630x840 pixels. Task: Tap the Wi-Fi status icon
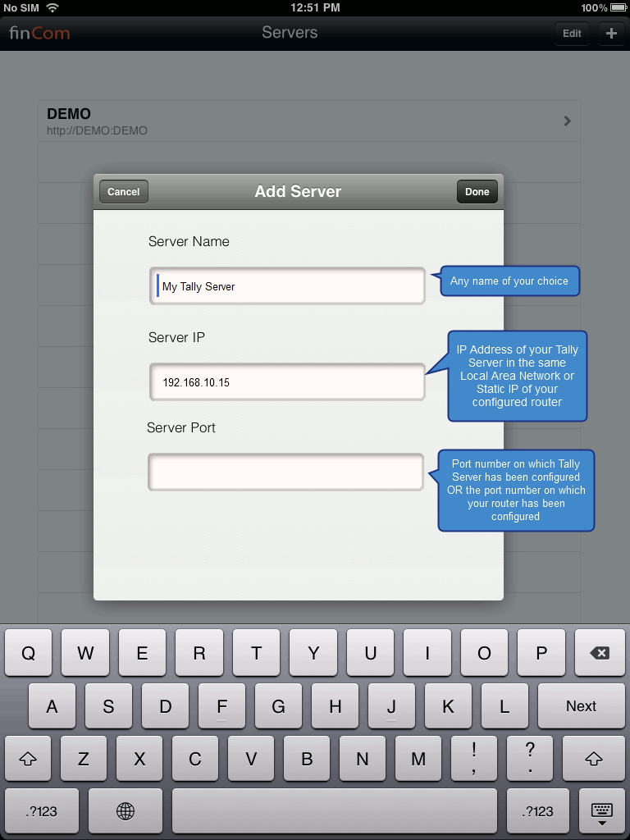pyautogui.click(x=52, y=7)
